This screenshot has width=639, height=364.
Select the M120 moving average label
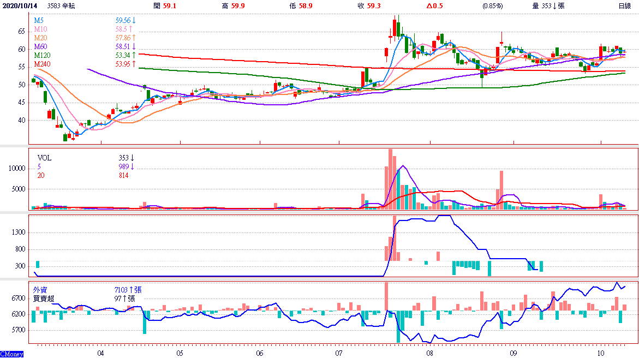coord(43,55)
